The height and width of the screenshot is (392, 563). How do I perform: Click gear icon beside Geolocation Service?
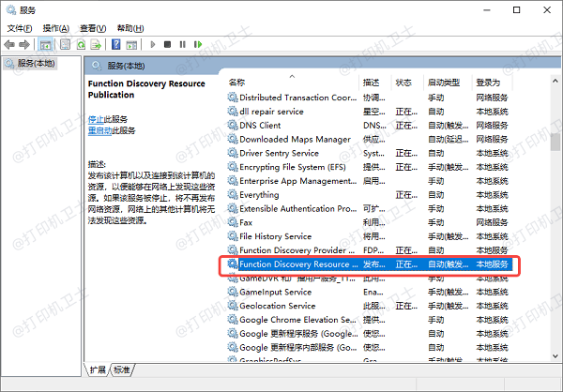[233, 306]
